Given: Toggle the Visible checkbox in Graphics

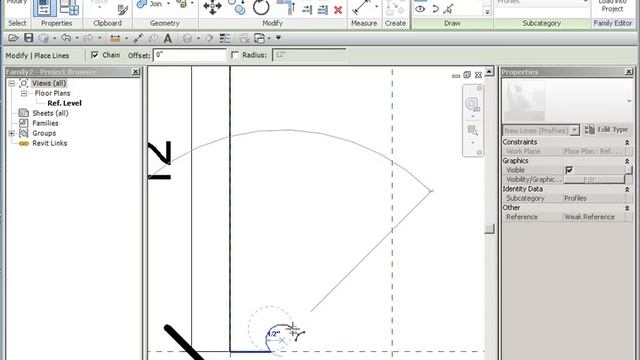Looking at the screenshot, I should pos(569,170).
